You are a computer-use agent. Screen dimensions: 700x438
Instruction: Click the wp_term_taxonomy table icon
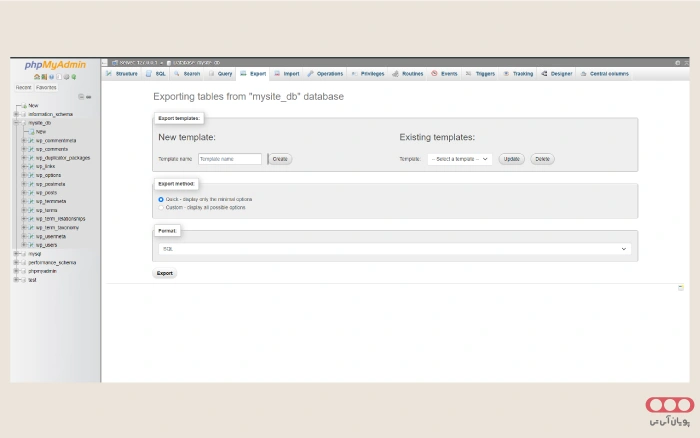pos(31,228)
